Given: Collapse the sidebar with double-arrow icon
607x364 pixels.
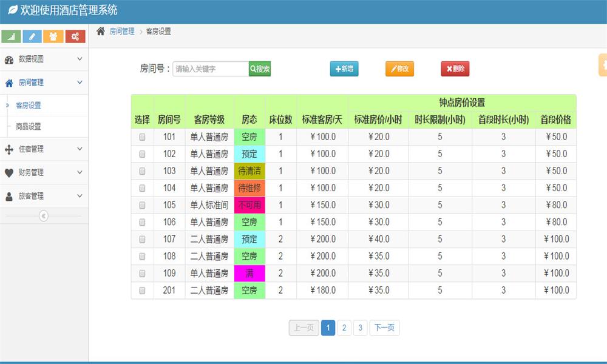Looking at the screenshot, I should (x=44, y=216).
